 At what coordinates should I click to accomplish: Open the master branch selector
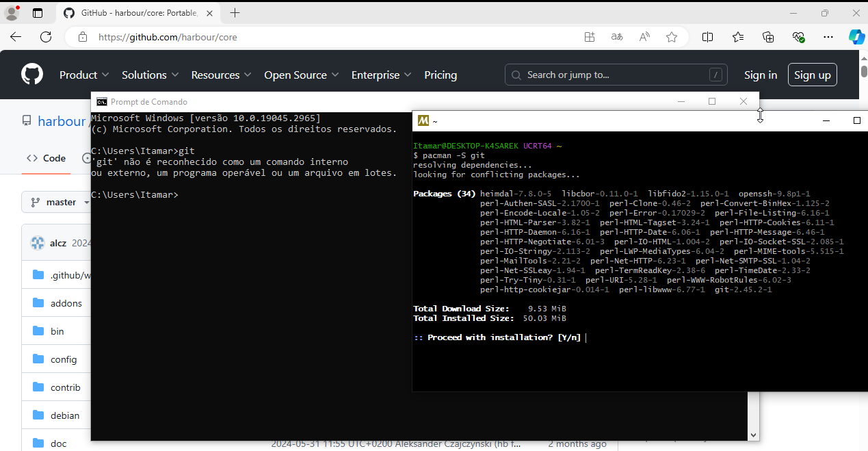60,202
